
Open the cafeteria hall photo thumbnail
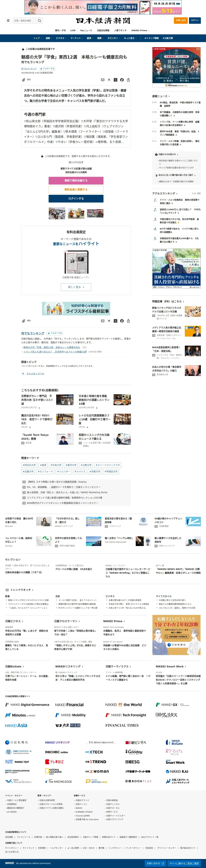point(57,213)
